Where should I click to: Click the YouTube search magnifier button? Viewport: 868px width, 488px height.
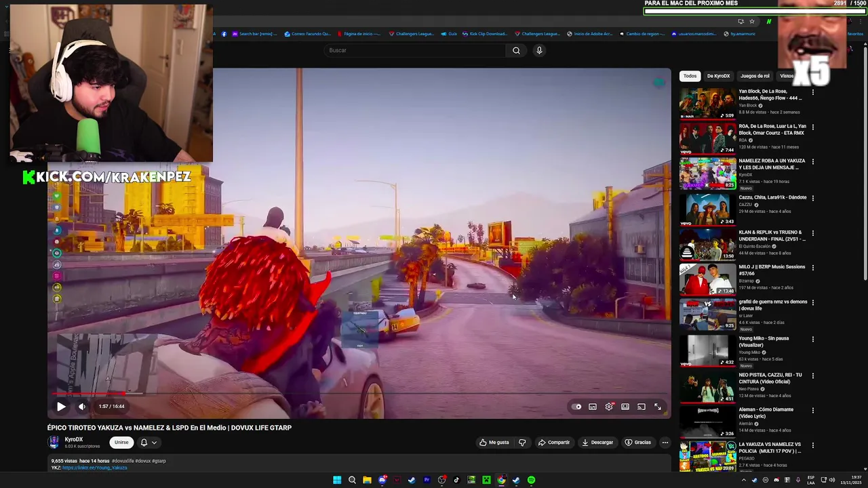[x=516, y=50]
